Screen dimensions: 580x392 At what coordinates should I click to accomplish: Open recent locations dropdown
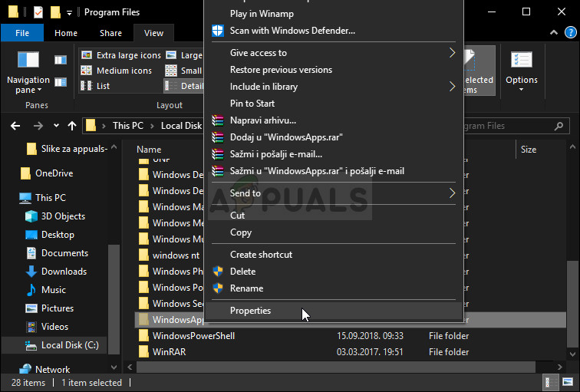click(56, 126)
